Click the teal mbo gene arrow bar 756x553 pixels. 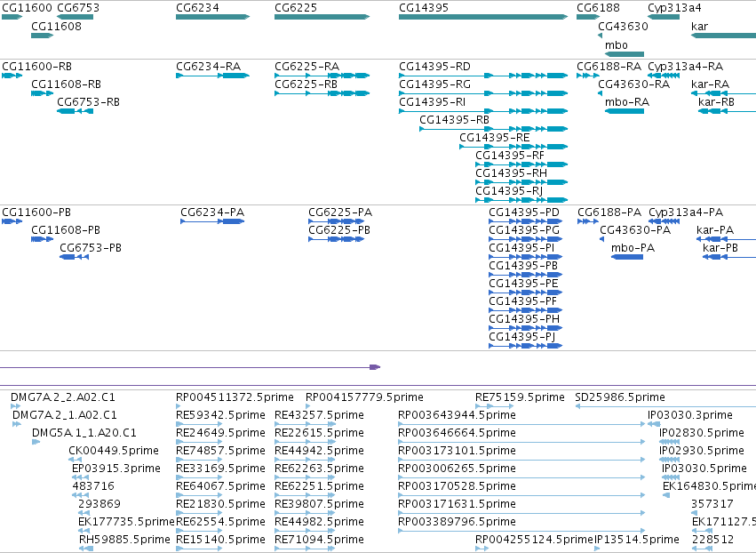pos(625,54)
